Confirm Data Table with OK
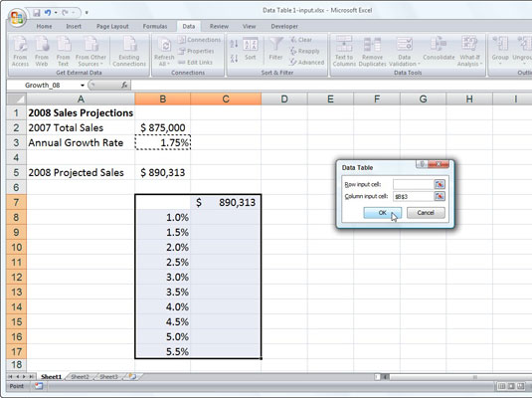Image resolution: width=532 pixels, height=398 pixels. click(383, 213)
